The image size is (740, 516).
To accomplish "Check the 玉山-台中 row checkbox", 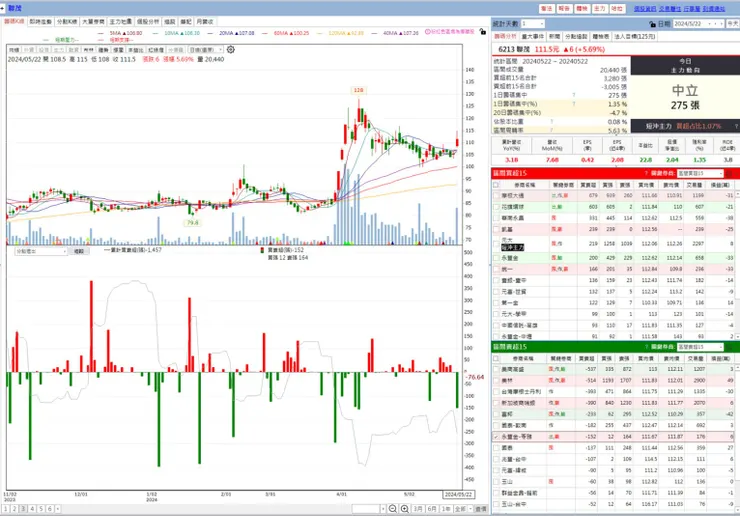I will pyautogui.click(x=496, y=504).
